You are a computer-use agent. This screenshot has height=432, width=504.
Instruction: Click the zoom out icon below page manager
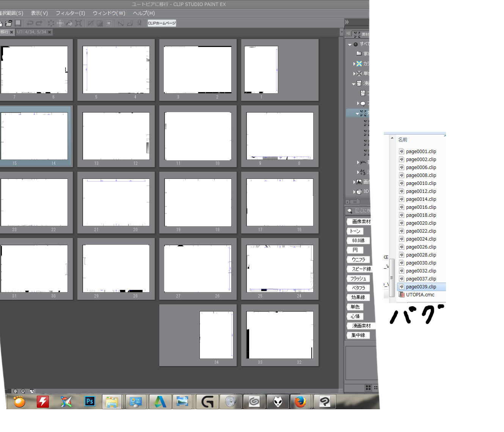click(15, 391)
